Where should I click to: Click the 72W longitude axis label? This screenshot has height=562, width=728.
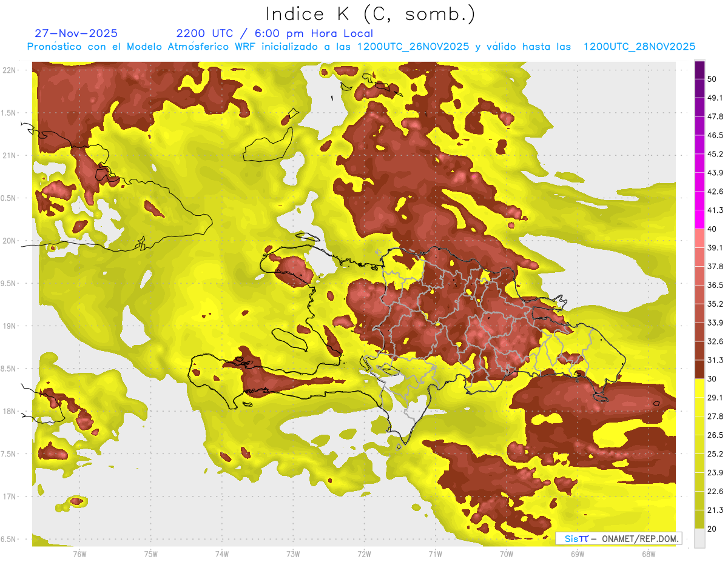click(x=364, y=554)
